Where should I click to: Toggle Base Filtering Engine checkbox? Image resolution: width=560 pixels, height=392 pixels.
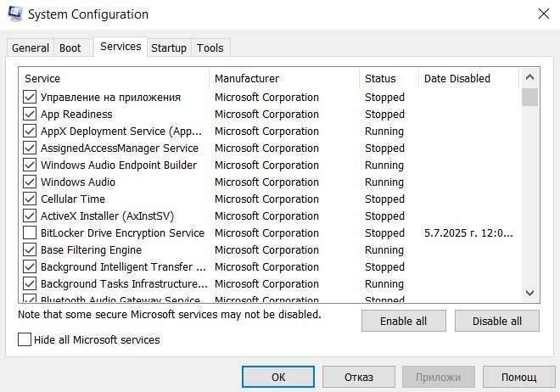coord(30,250)
